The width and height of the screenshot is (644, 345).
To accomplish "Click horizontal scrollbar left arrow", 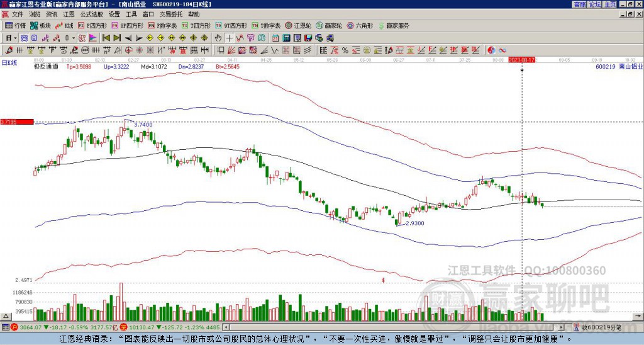I will [x=226, y=327].
